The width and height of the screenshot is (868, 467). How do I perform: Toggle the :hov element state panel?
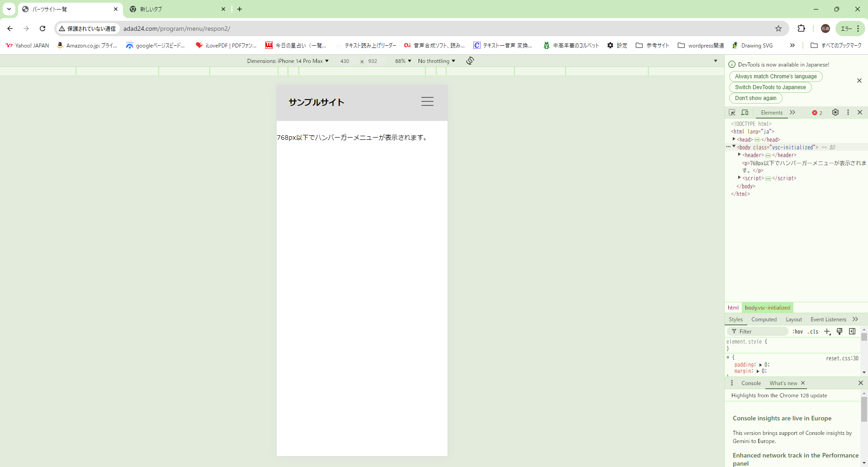(x=797, y=332)
